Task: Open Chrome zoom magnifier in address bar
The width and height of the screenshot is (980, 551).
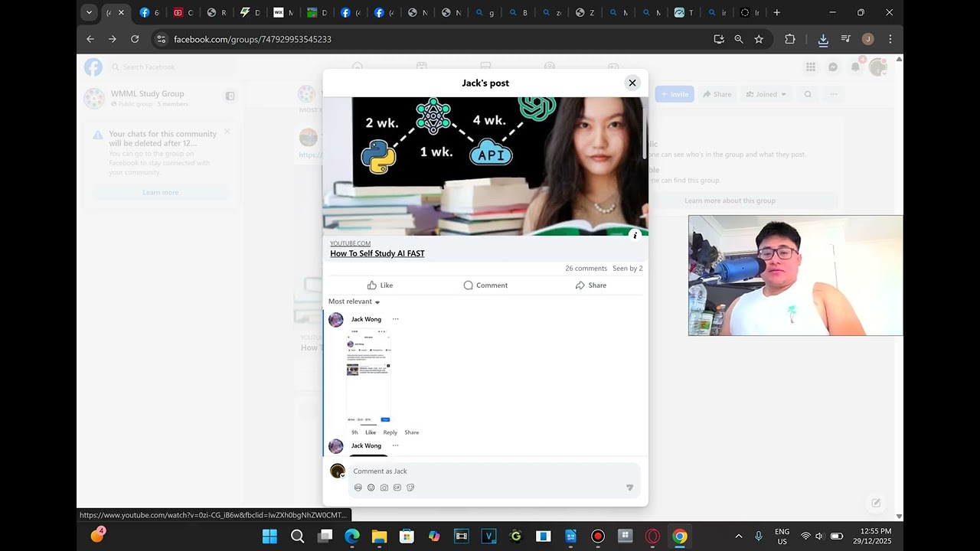Action: click(739, 39)
